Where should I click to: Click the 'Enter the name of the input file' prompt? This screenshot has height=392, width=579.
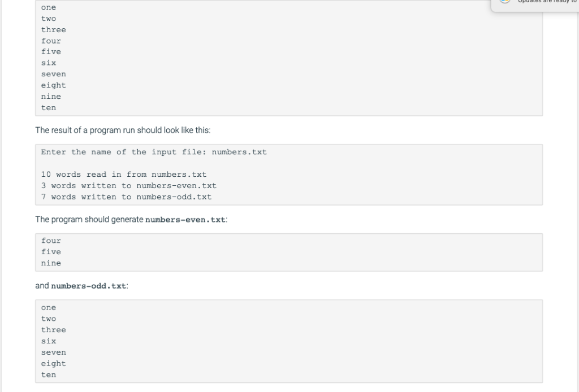(119, 151)
